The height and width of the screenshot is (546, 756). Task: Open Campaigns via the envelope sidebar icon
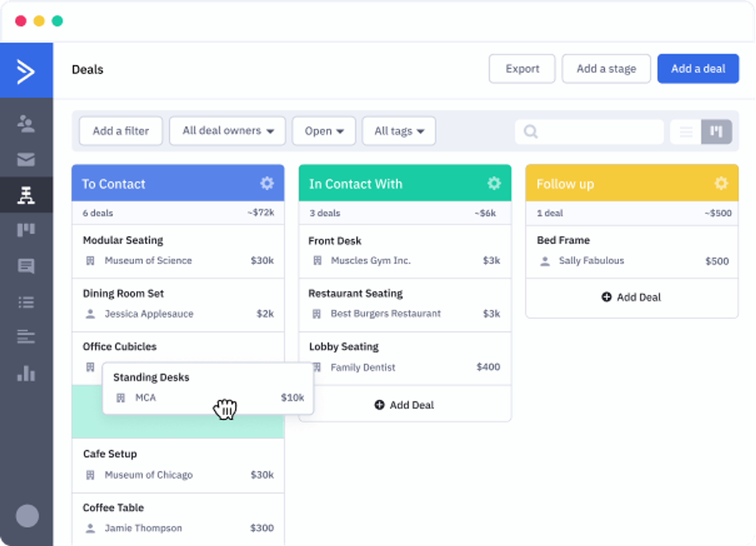(26, 160)
